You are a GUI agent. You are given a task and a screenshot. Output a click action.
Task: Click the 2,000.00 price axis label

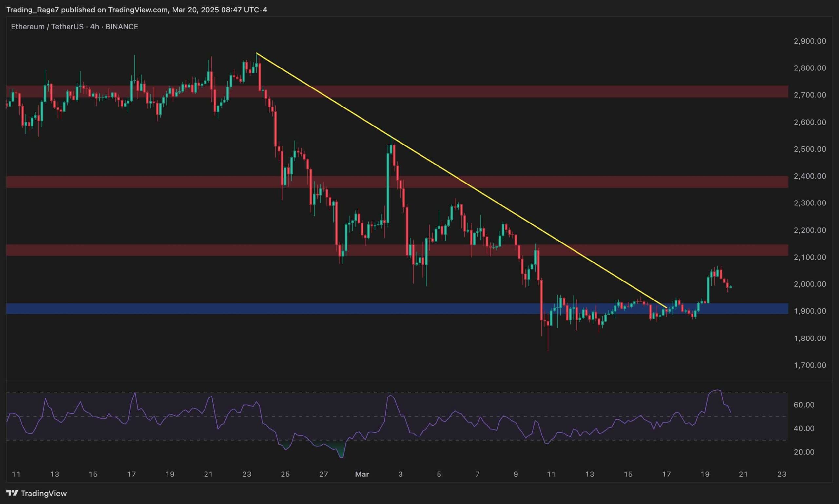pos(810,284)
